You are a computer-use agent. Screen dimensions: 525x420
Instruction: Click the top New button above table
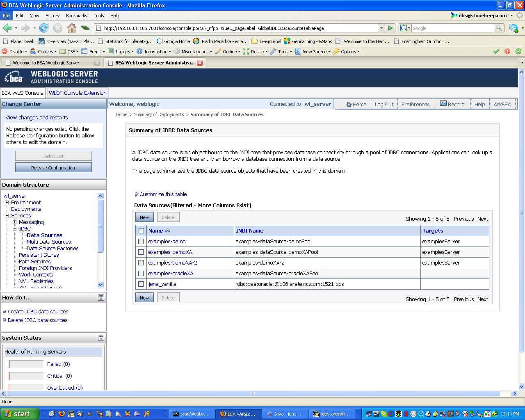click(144, 217)
